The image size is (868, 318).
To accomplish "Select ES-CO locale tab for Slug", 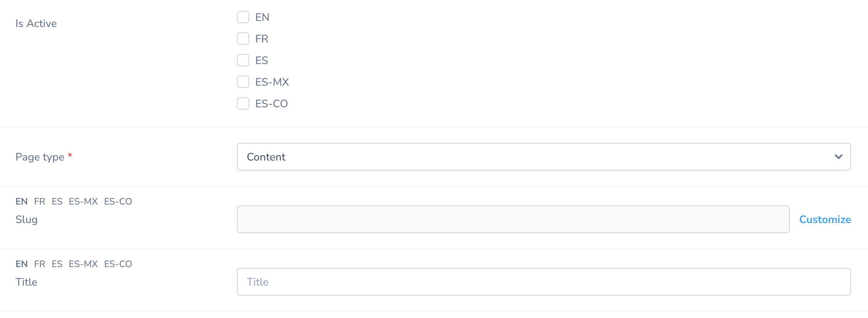I will click(x=118, y=201).
